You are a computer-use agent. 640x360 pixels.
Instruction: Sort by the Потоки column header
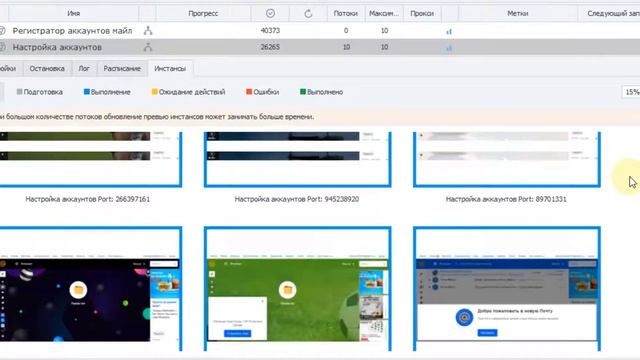(346, 13)
